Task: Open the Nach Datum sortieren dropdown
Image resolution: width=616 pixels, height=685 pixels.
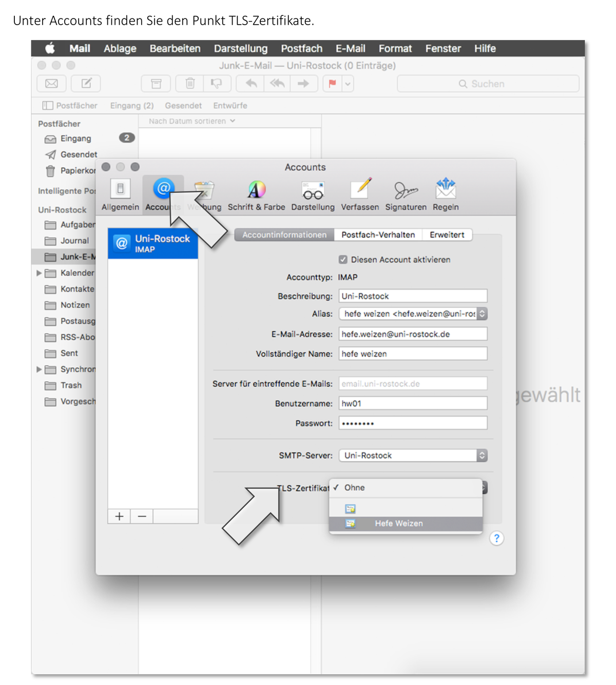Action: click(192, 121)
